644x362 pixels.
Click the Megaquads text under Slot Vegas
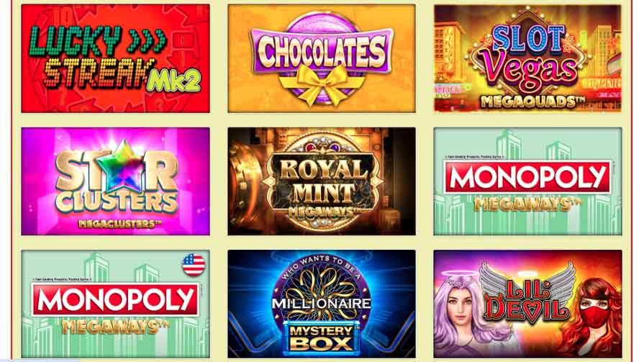[531, 102]
